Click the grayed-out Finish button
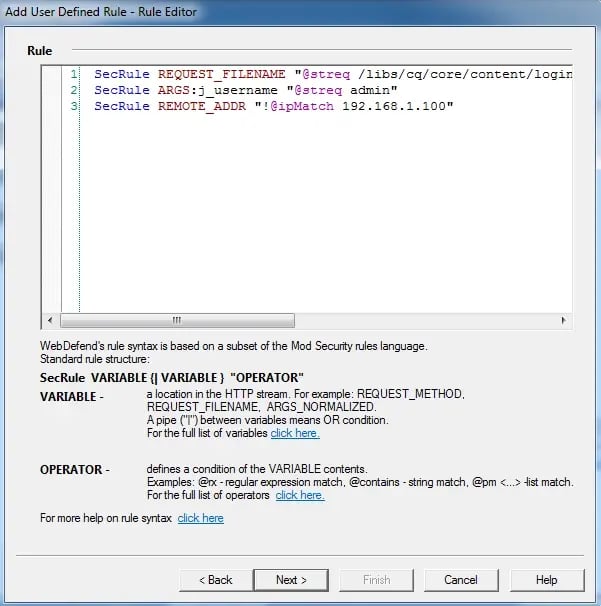This screenshot has height=606, width=601. [x=376, y=579]
